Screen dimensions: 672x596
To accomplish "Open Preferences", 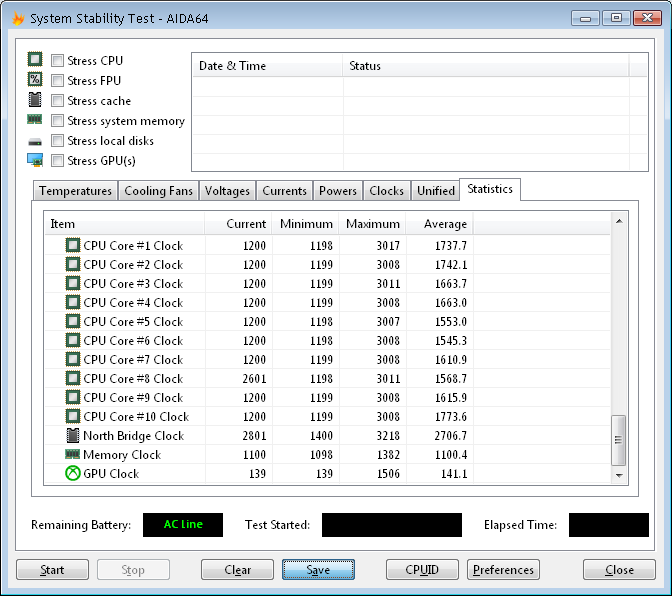I will (503, 570).
